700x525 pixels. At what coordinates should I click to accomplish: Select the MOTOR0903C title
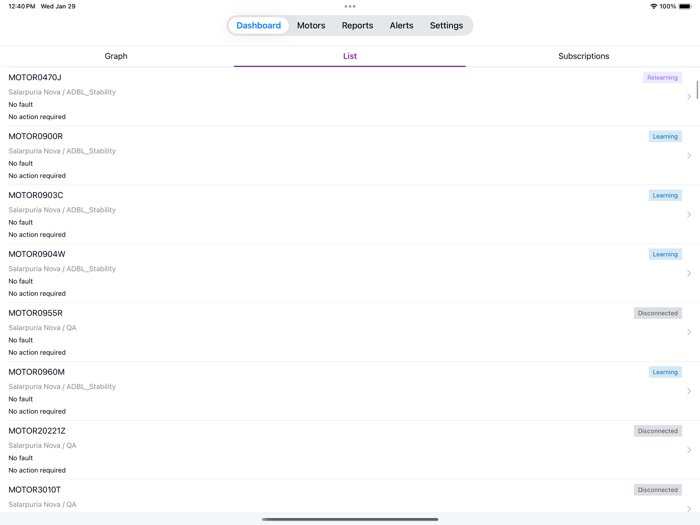coord(36,196)
